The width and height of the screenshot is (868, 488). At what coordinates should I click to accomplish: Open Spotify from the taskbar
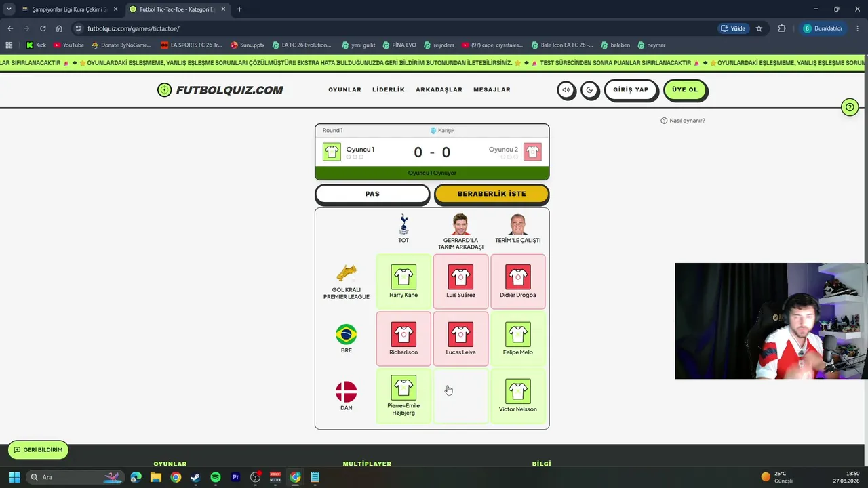pos(216,477)
